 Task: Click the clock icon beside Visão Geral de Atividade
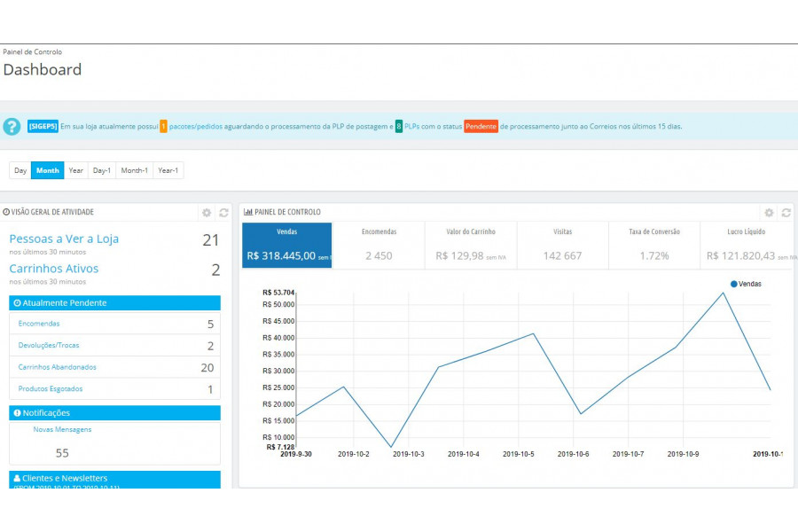(6, 212)
